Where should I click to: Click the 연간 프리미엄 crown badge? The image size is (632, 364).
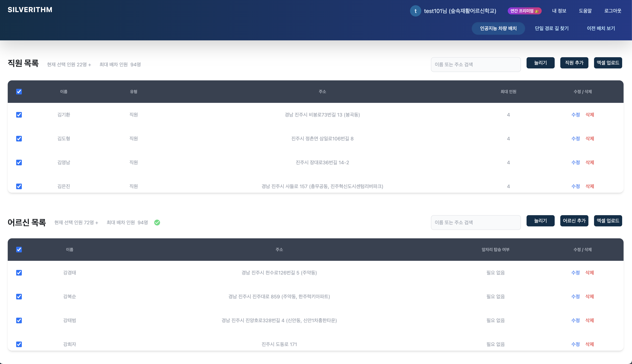[x=524, y=11]
